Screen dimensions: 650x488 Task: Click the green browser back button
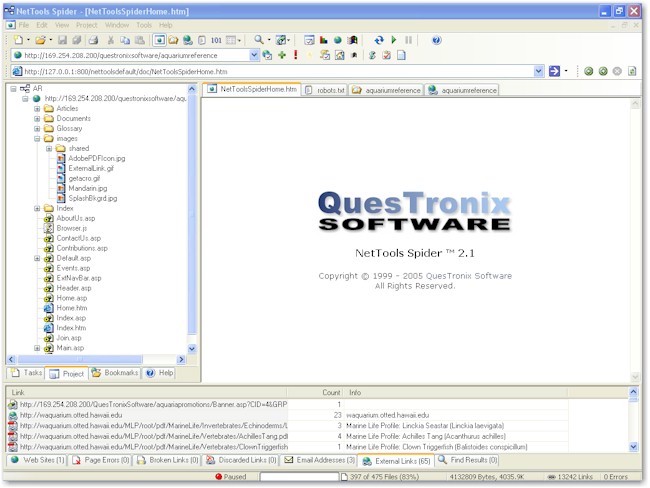[588, 71]
